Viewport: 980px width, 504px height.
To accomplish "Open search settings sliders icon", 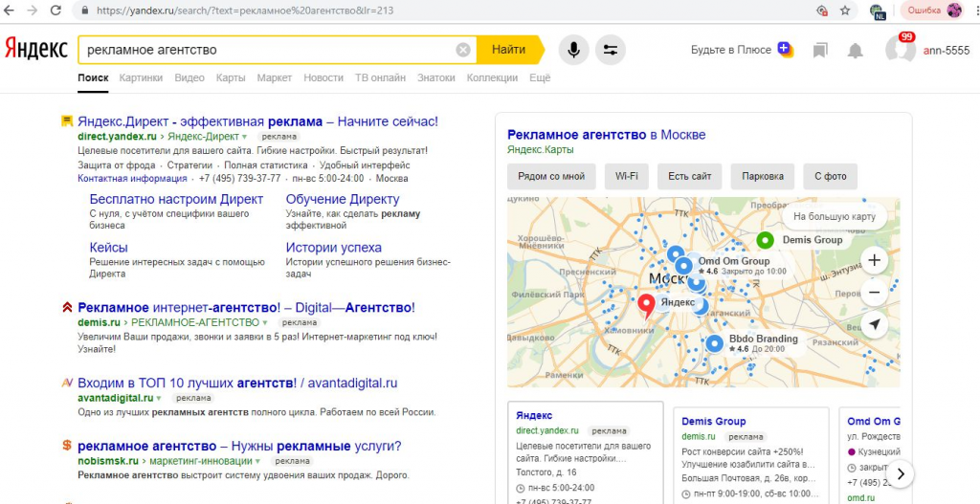I will 611,50.
